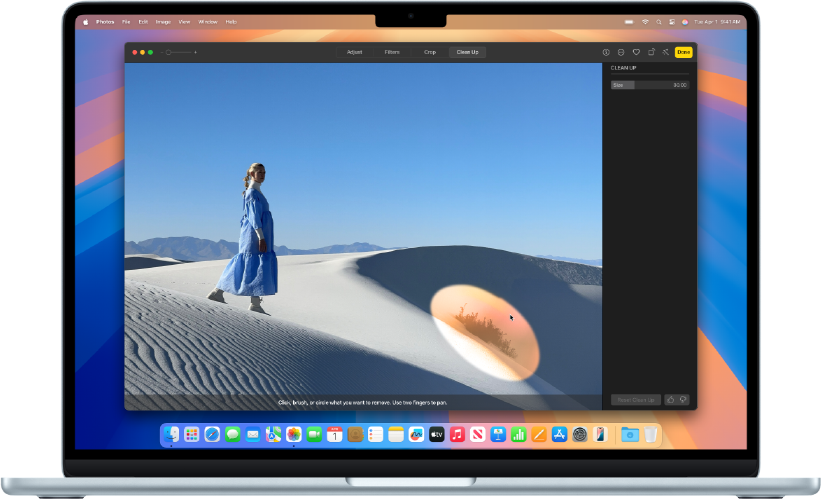Viewport: 821px width, 499px height.
Task: Click the more options circle icon in toolbar
Action: point(620,52)
